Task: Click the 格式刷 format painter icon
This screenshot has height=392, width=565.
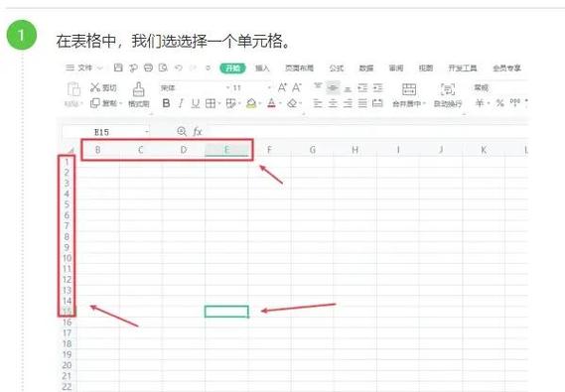Action: [x=139, y=89]
